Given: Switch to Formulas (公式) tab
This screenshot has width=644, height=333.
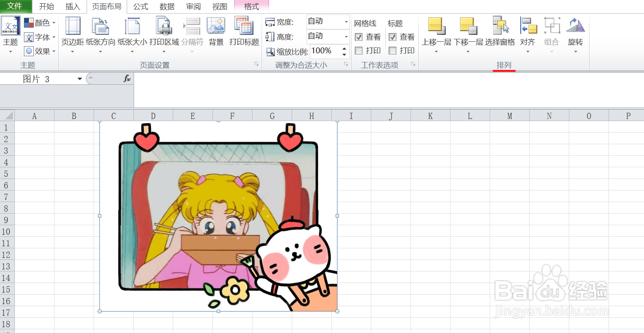Looking at the screenshot, I should (x=141, y=7).
